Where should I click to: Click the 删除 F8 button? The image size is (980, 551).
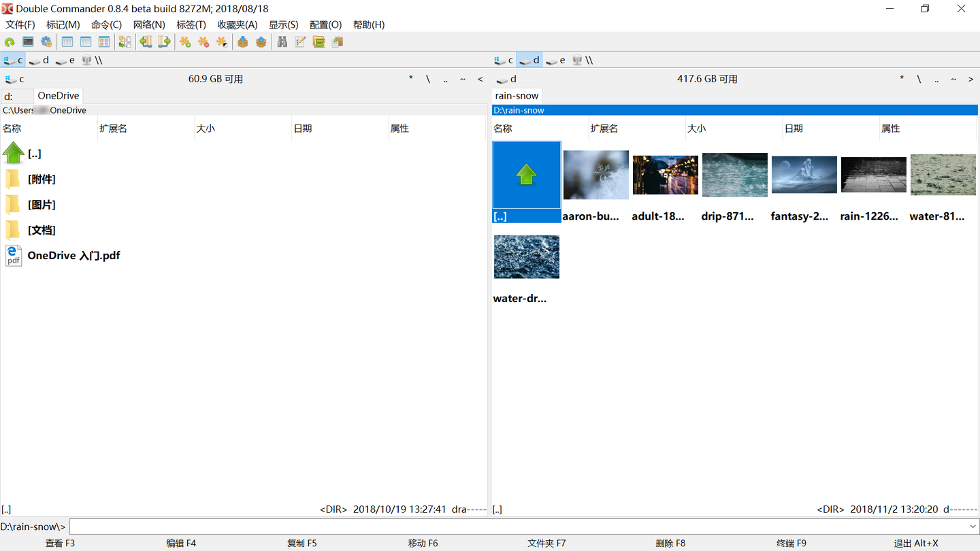[670, 544]
